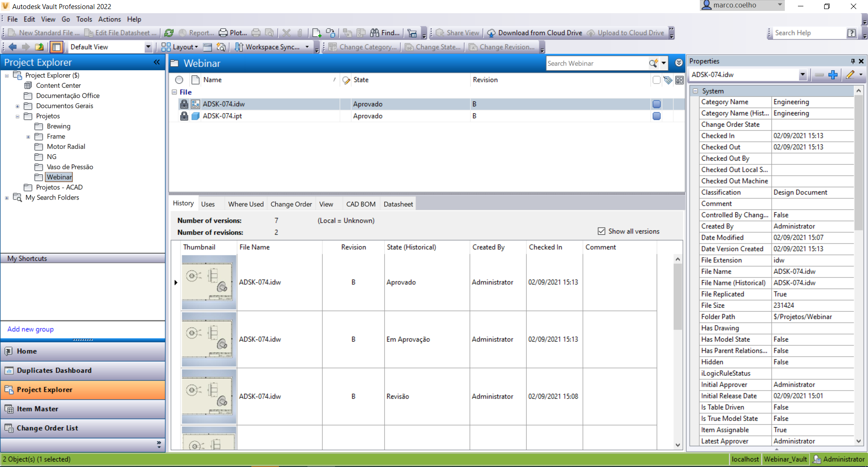Expand the Frame folder node
The width and height of the screenshot is (868, 467).
(x=28, y=137)
